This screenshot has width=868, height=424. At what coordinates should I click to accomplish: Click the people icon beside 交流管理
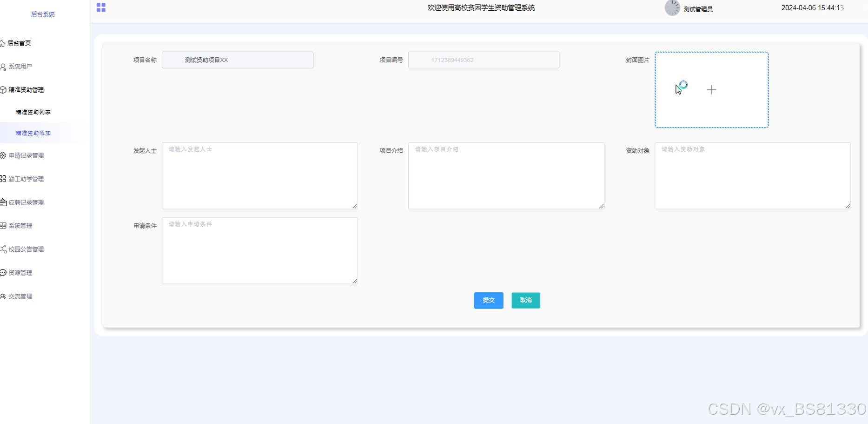point(3,296)
